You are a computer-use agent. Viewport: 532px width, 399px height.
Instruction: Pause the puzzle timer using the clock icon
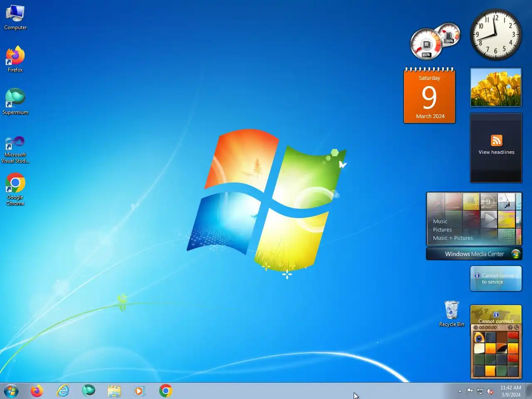pos(476,328)
